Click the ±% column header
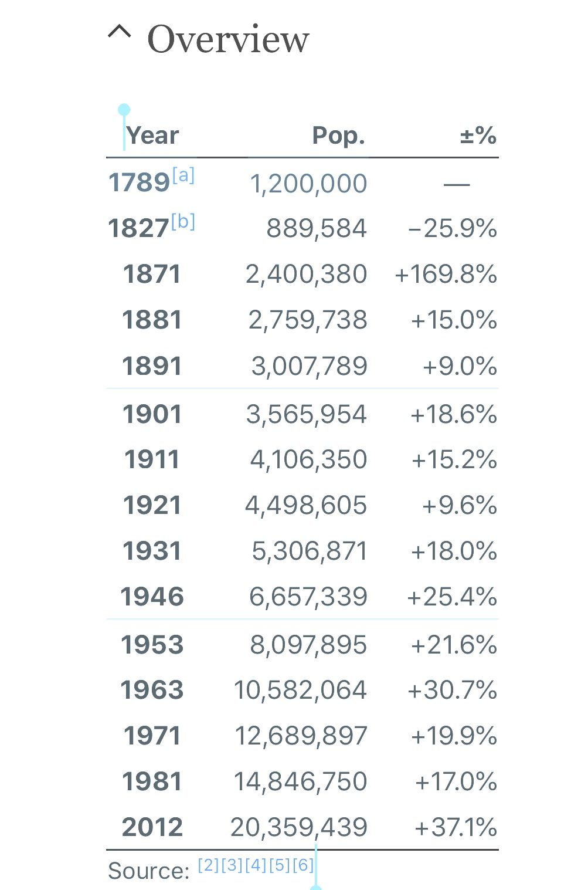 pos(478,136)
